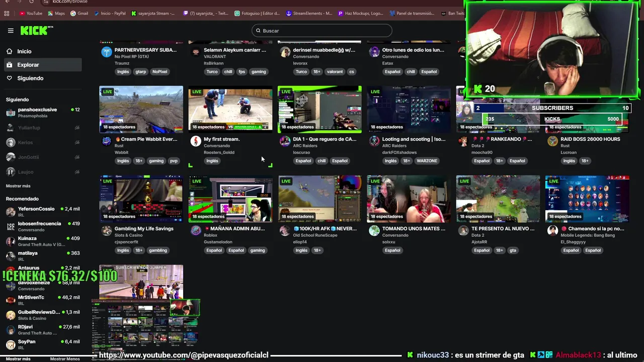Open Chameando Mobile Legends stream thumbnail
Image resolution: width=644 pixels, height=362 pixels.
tap(587, 199)
